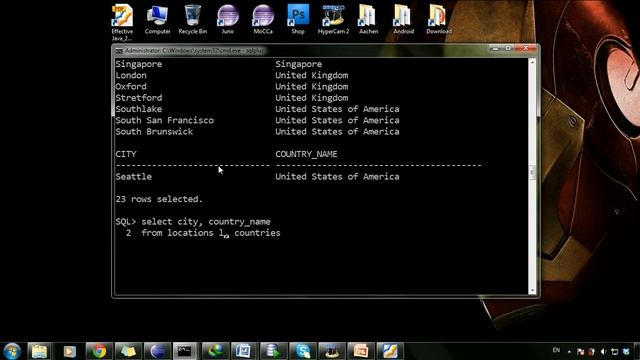Open the Windows Start menu
This screenshot has height=360, width=640.
click(12, 351)
